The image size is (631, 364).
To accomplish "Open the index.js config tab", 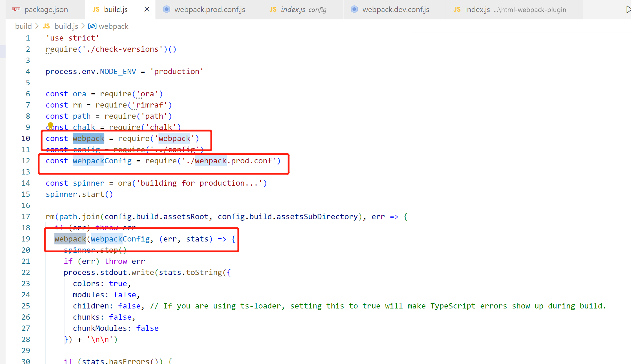I will (303, 9).
